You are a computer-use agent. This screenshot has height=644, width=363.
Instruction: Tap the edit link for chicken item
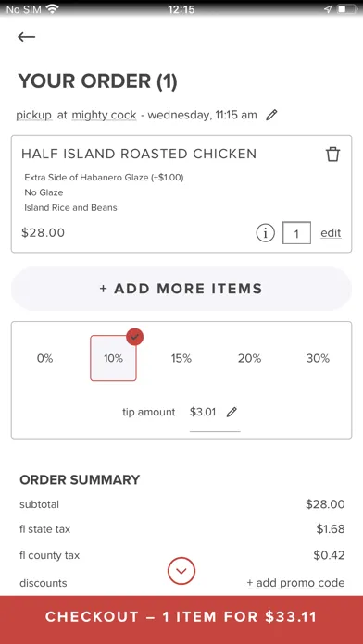tap(331, 233)
